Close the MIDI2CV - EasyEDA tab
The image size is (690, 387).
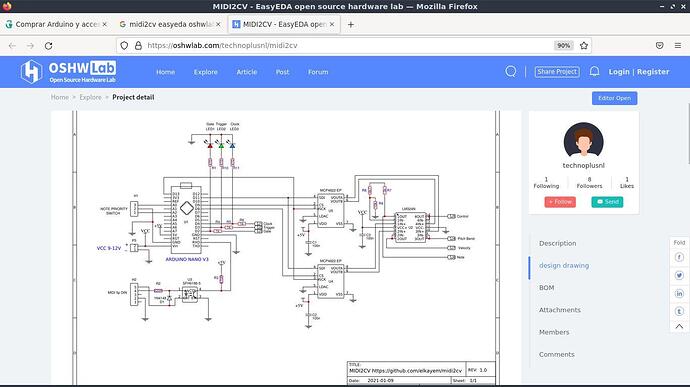click(x=332, y=24)
